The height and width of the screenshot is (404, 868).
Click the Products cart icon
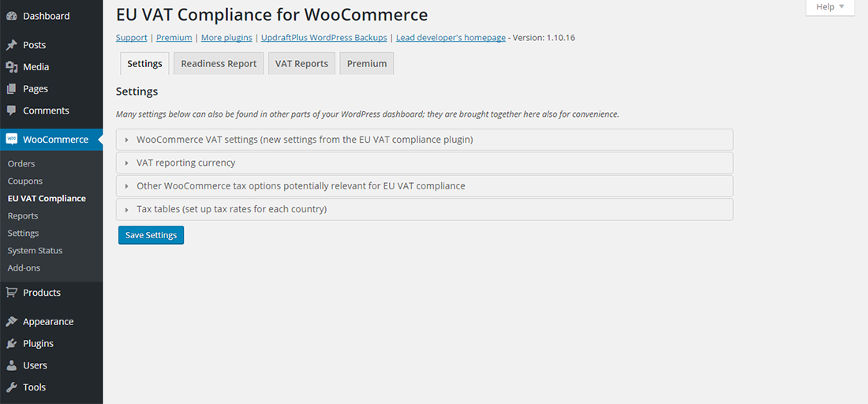[x=12, y=293]
